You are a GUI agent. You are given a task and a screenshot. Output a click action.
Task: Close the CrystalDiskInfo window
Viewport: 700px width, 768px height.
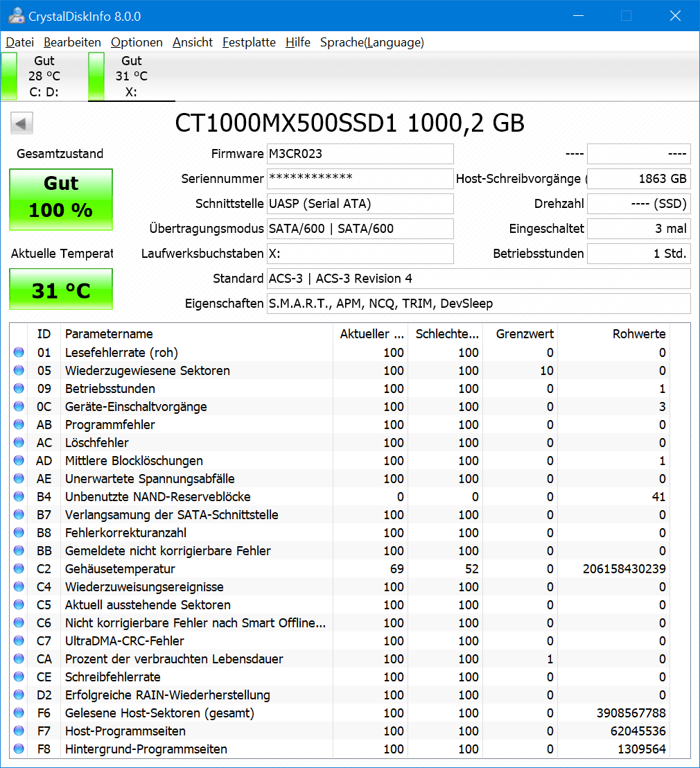tap(676, 16)
